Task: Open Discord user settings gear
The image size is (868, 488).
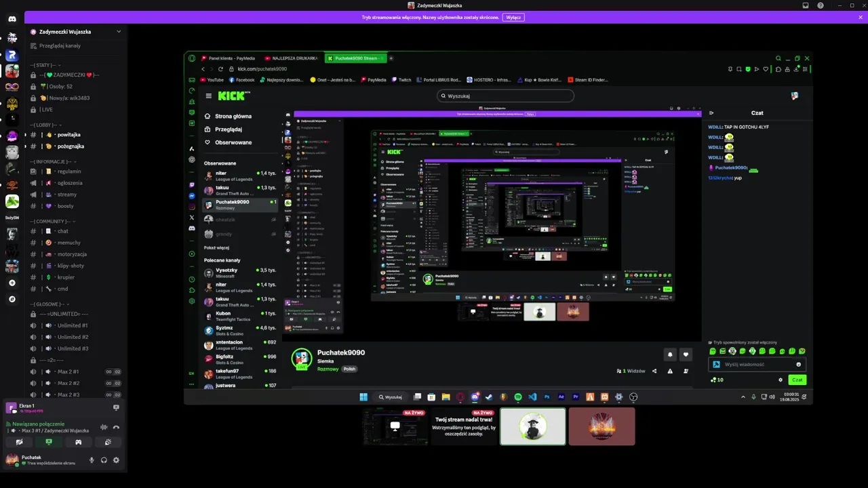Action: (x=116, y=460)
